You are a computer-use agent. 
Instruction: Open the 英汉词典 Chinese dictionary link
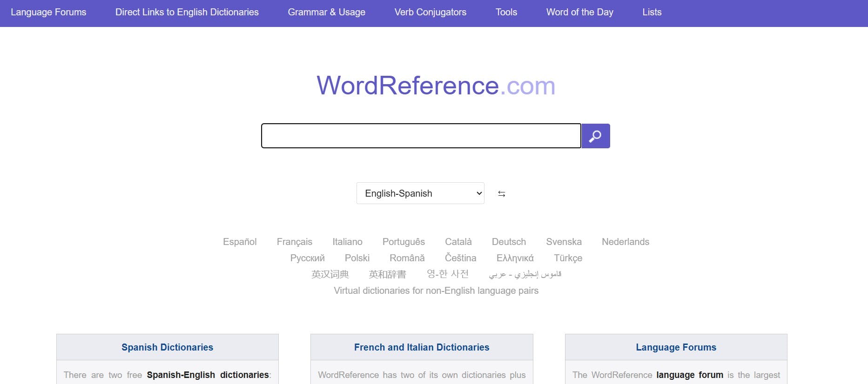(330, 274)
